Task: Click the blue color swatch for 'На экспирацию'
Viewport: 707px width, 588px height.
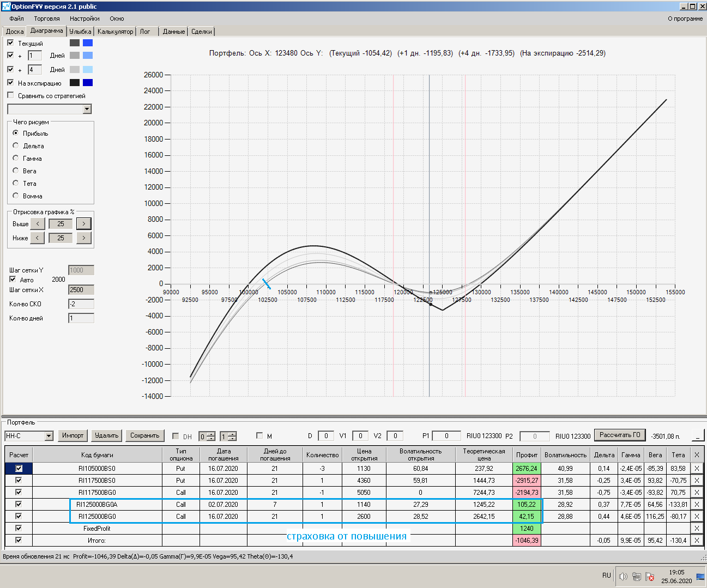Action: click(x=88, y=83)
